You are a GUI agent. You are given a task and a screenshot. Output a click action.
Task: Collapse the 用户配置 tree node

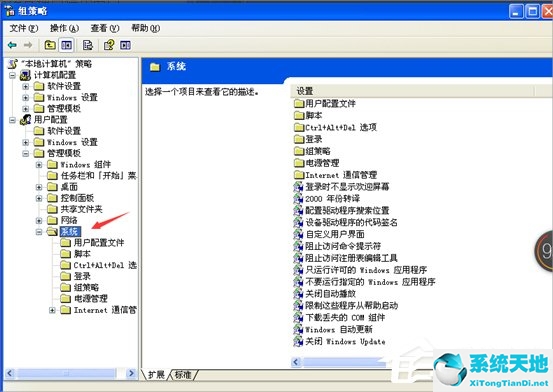pyautogui.click(x=12, y=120)
